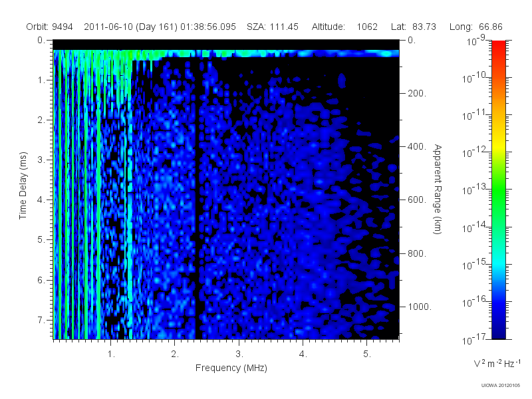Click the 10^-16 colorbar label
Viewport: 532px width, 399px height.
[474, 302]
